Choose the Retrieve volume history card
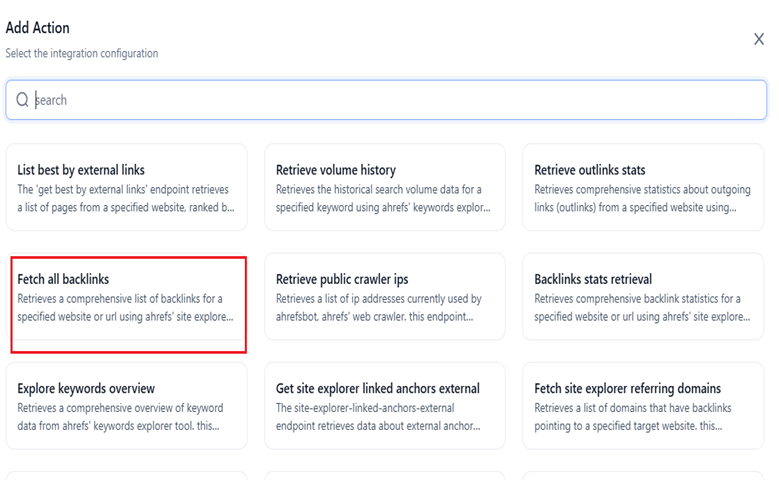The image size is (779, 480). click(385, 187)
